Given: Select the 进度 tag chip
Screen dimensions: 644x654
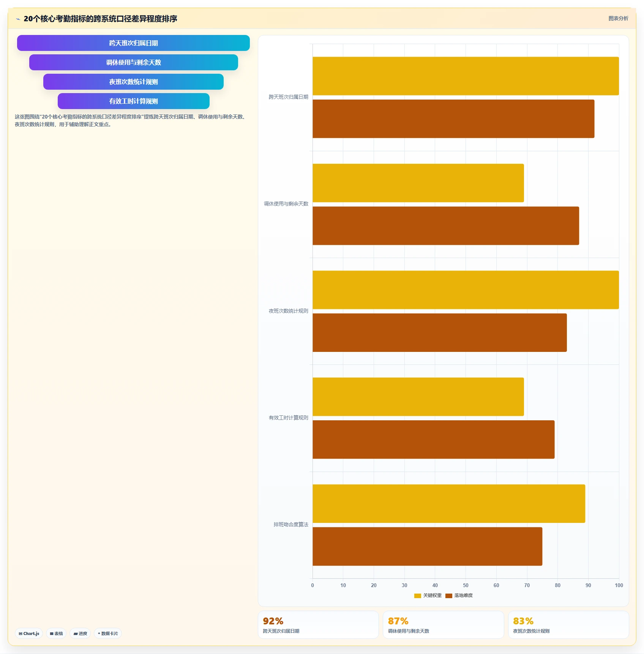Looking at the screenshot, I should point(80,633).
